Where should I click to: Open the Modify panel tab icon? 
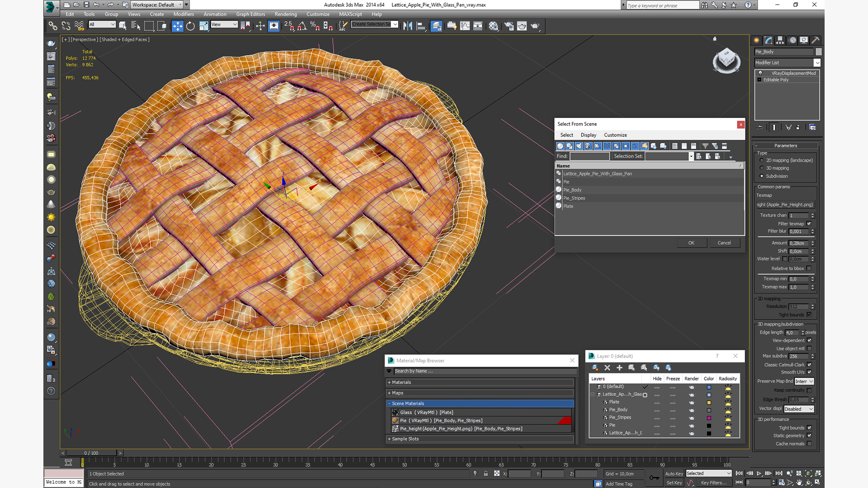tap(769, 40)
